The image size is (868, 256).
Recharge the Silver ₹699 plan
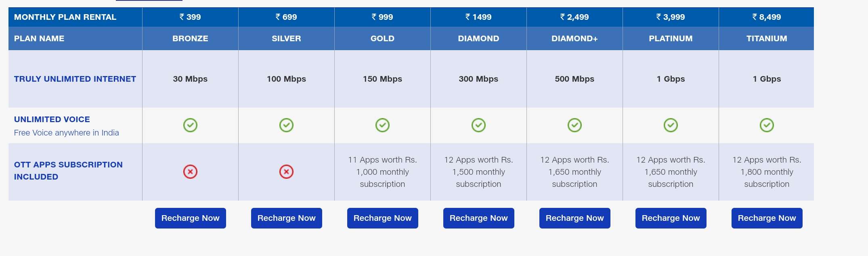point(286,218)
